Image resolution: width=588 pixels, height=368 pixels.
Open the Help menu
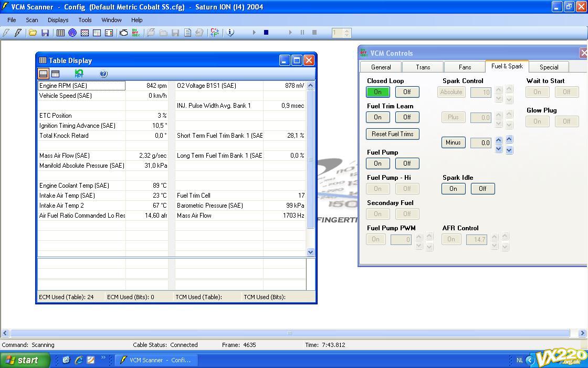coord(137,20)
